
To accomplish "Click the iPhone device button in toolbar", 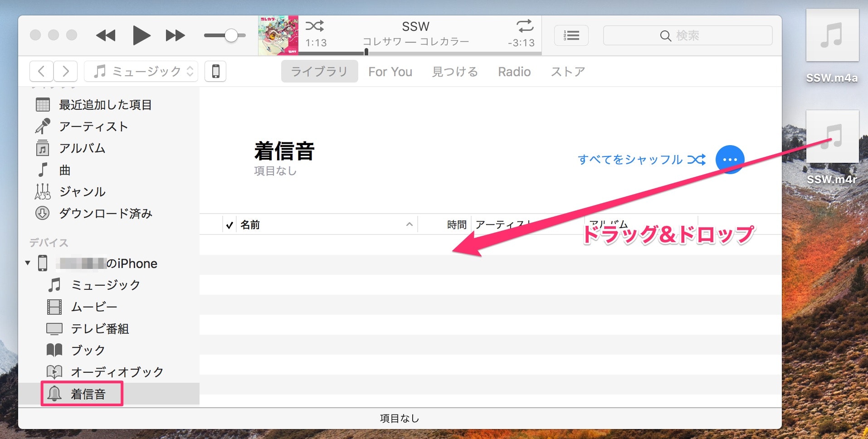I will coord(215,71).
